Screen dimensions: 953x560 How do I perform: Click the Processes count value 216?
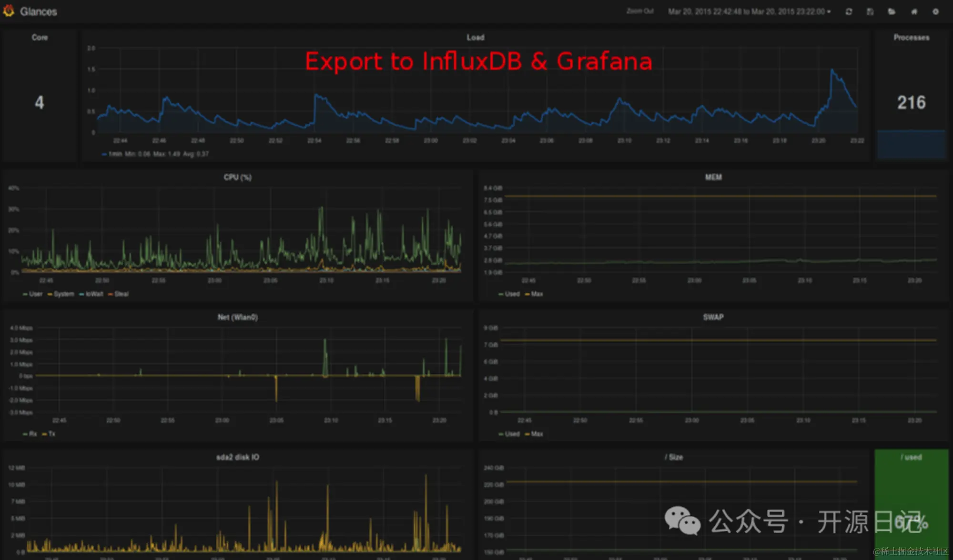pos(911,102)
